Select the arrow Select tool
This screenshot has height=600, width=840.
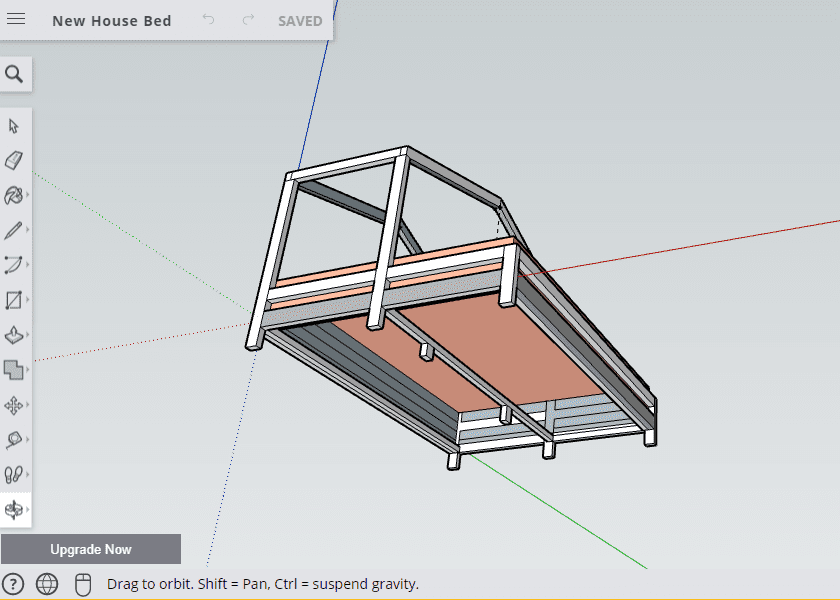pos(14,126)
